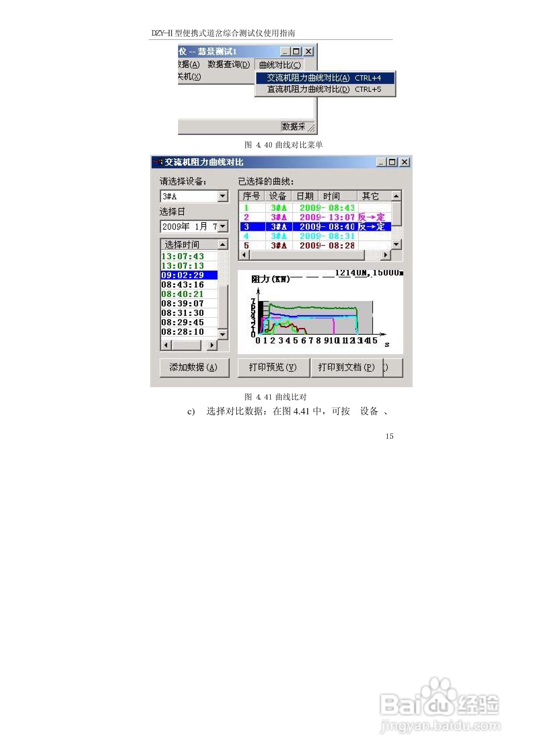Open the 数据查询(D) menu
Screen dimensions: 534x756
tap(229, 65)
